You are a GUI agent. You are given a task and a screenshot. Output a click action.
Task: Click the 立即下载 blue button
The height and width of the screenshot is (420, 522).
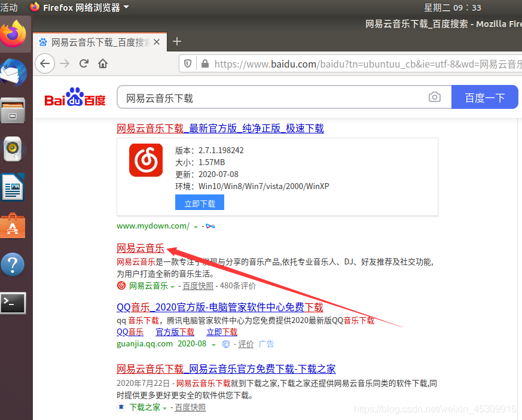(x=200, y=203)
